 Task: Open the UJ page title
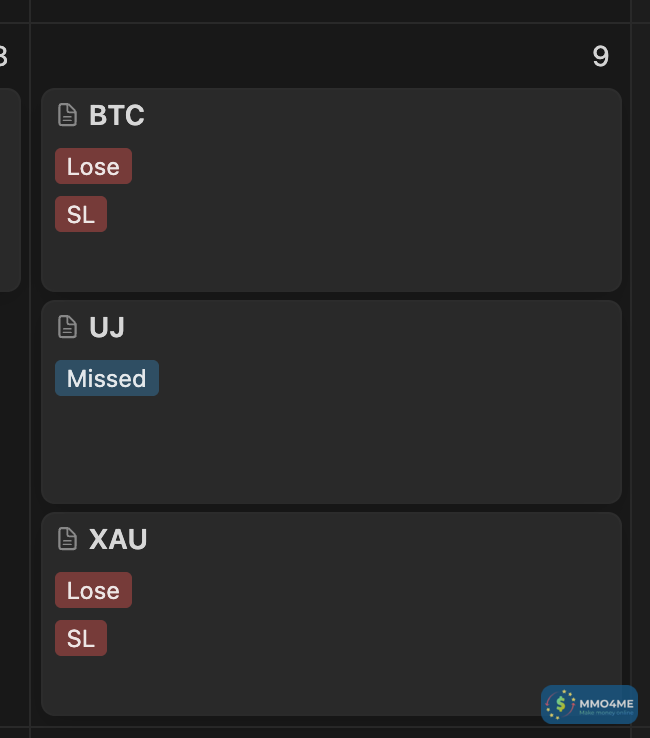point(107,328)
